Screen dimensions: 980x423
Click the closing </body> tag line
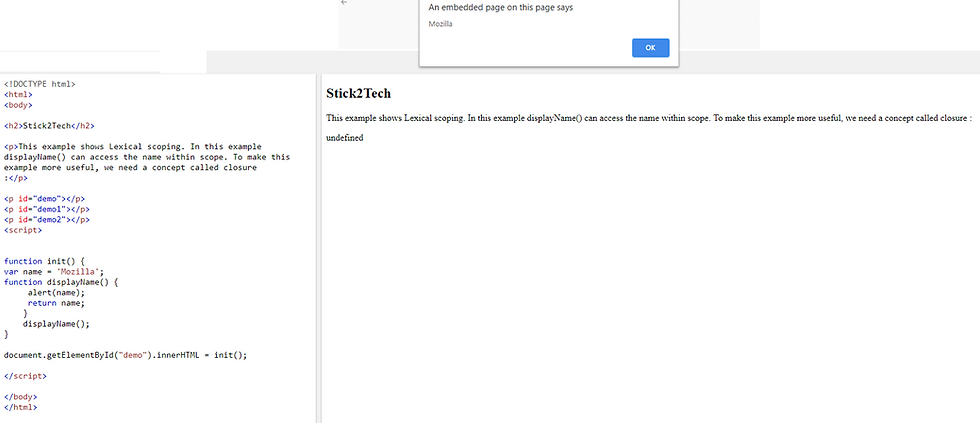coord(21,397)
